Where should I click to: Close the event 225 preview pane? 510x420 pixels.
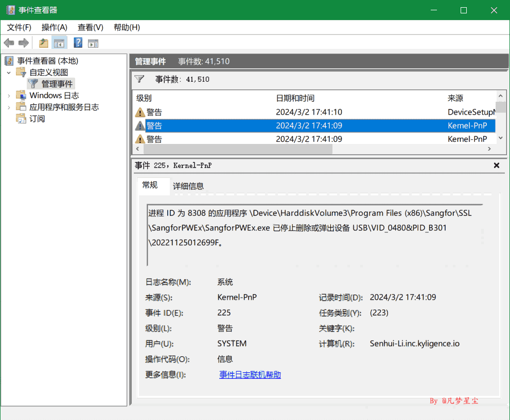pos(496,166)
